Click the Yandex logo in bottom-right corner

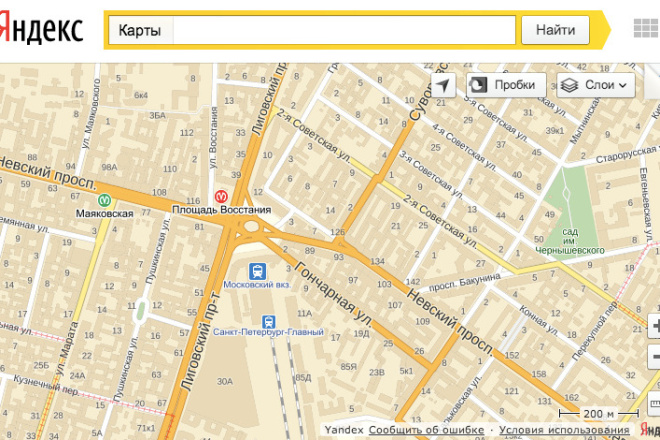(x=650, y=430)
